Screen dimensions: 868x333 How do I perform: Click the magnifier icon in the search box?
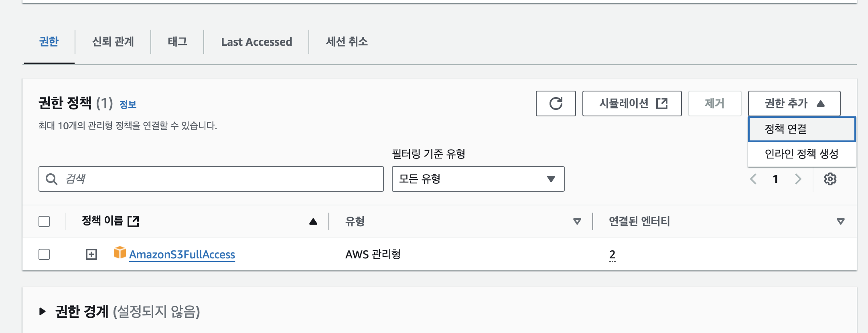pos(51,179)
